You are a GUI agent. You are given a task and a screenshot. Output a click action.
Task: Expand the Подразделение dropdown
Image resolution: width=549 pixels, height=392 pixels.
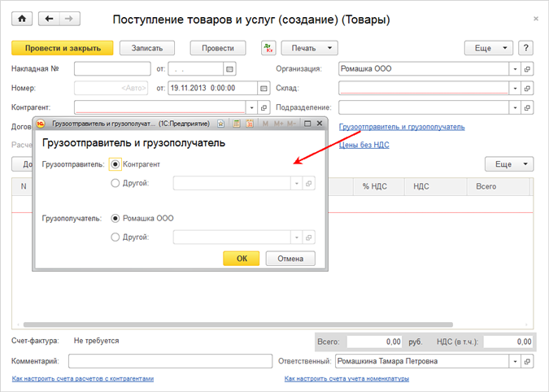(x=515, y=107)
